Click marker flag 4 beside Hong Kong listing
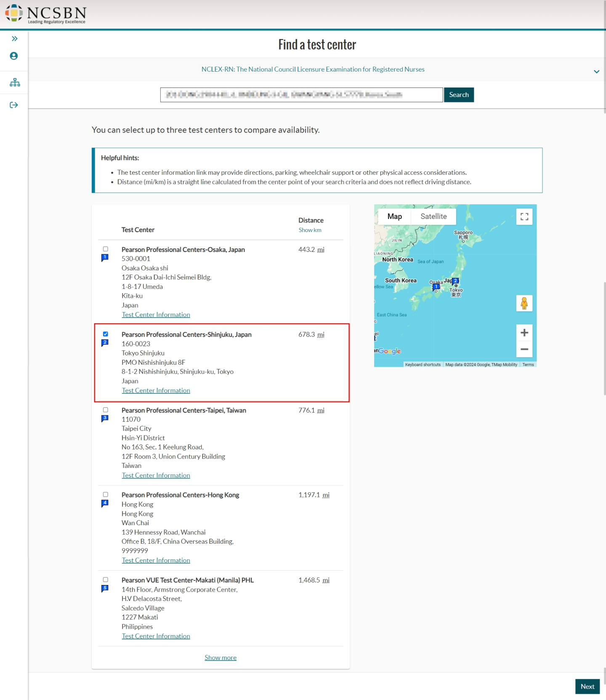The width and height of the screenshot is (606, 700). pos(105,503)
